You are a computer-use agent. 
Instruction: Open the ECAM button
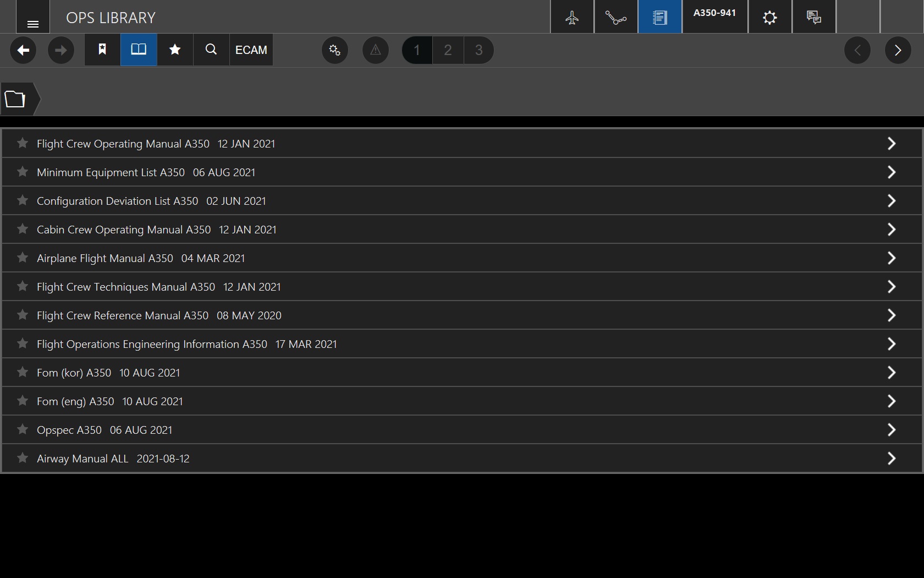coord(251,50)
